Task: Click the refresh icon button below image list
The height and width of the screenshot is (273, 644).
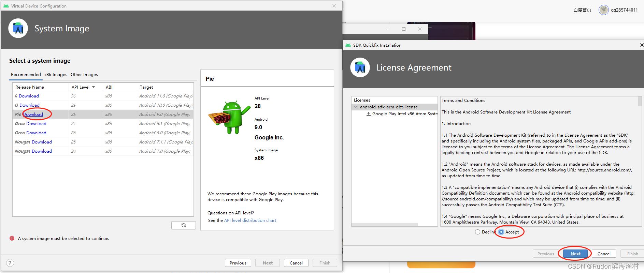Action: click(x=184, y=225)
